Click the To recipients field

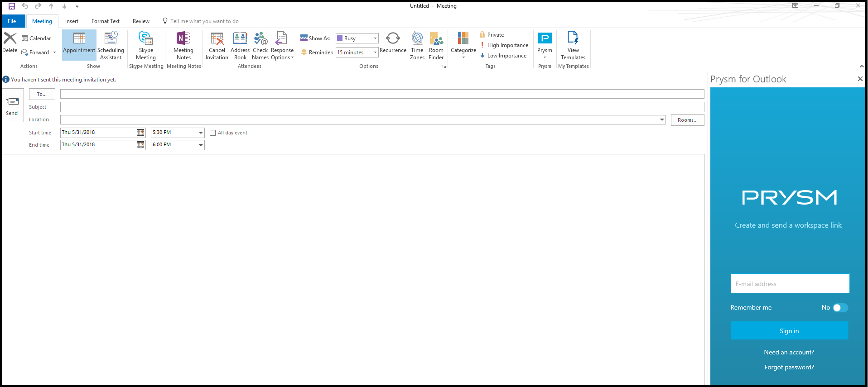pyautogui.click(x=382, y=94)
